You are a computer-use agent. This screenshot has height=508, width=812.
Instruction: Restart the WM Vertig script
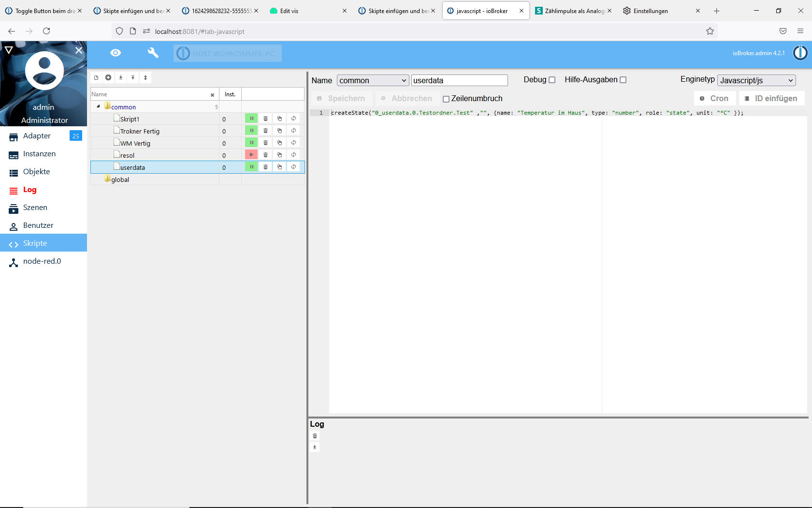coord(293,143)
